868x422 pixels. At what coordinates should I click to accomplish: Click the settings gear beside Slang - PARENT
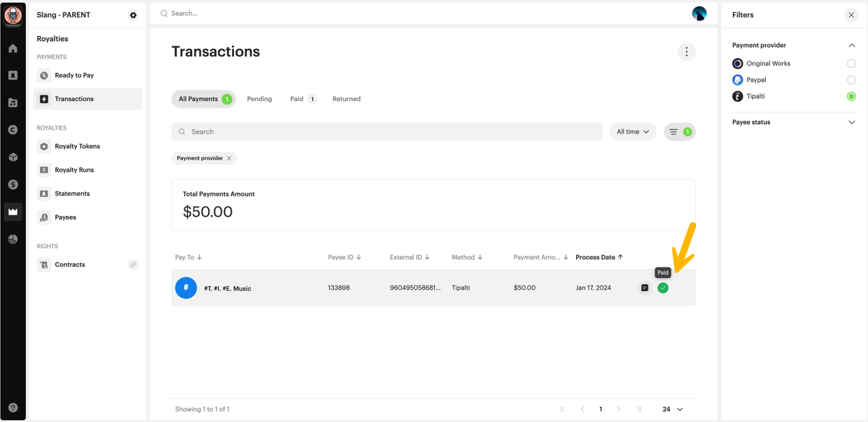click(x=133, y=15)
